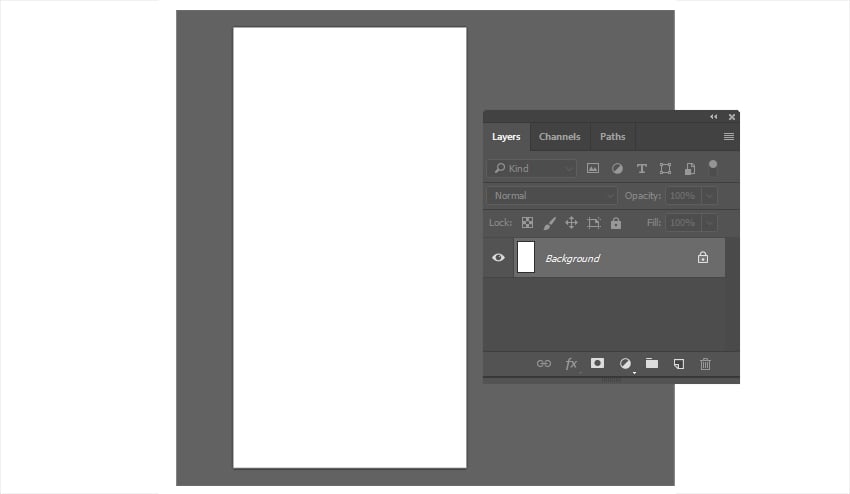Lock image pixels with brush icon
850x494 pixels.
tap(549, 223)
